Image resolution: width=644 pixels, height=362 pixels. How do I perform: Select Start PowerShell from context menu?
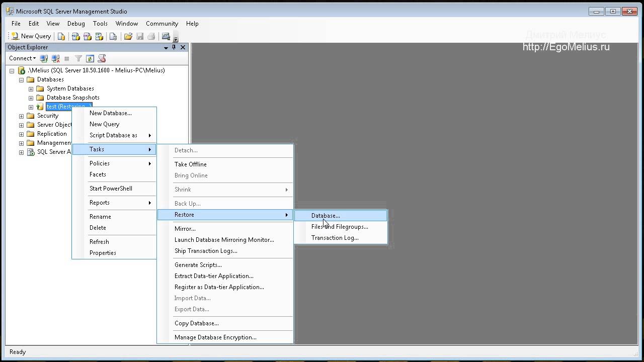[x=114, y=189]
